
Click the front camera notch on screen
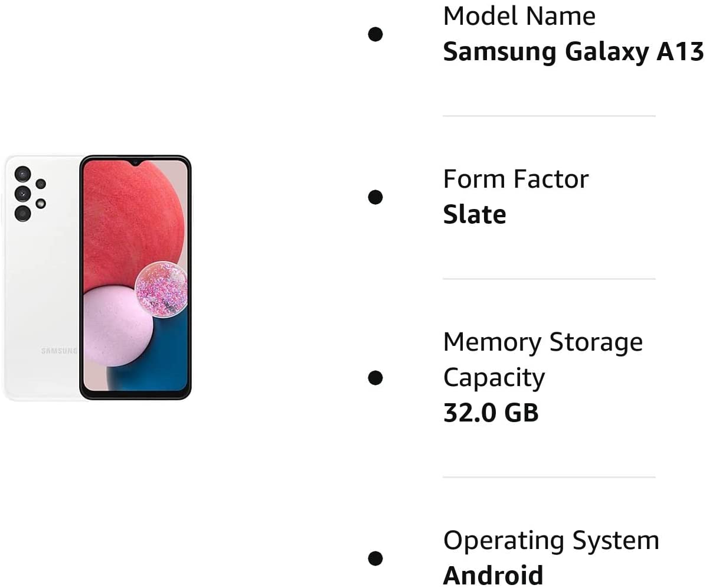click(x=135, y=162)
